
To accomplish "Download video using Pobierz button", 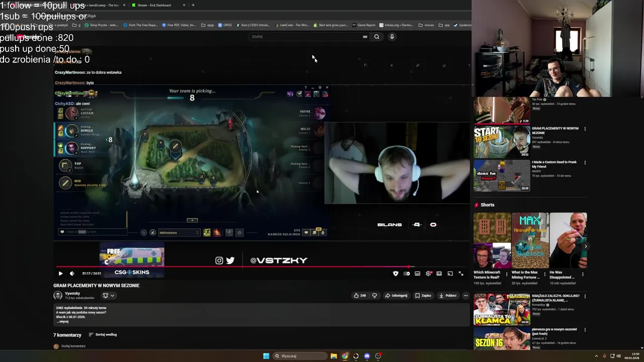I will click(448, 296).
